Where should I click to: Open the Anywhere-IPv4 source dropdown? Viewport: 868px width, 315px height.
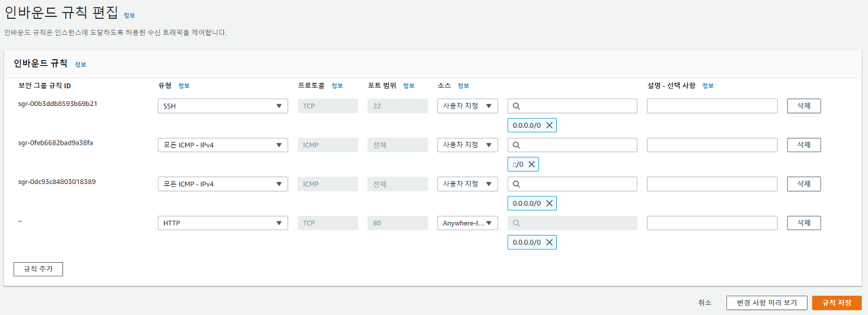pyautogui.click(x=468, y=223)
